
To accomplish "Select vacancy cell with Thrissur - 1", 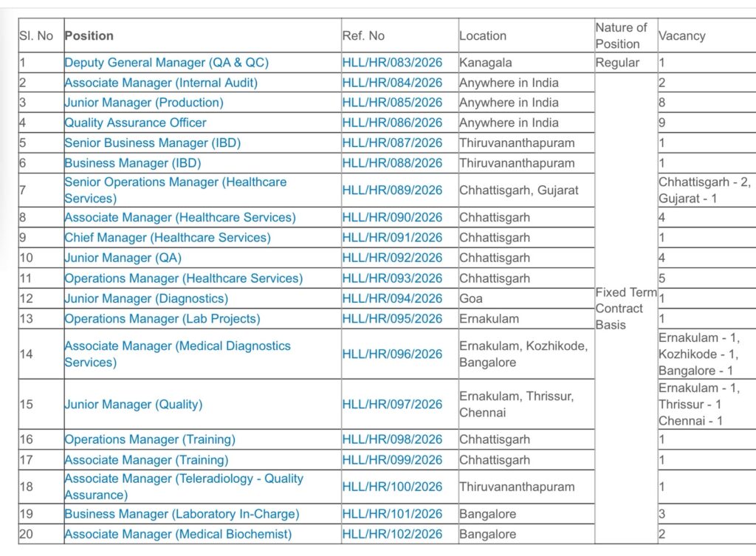I will (707, 404).
